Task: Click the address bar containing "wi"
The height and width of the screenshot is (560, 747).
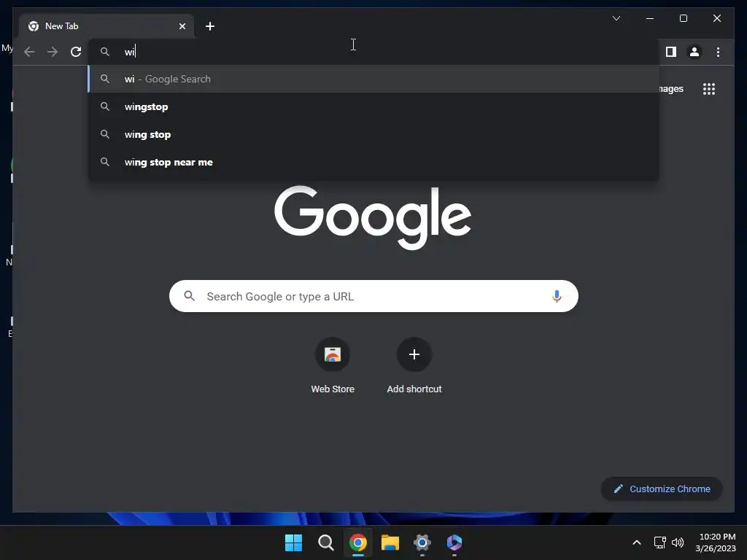Action: tap(373, 52)
